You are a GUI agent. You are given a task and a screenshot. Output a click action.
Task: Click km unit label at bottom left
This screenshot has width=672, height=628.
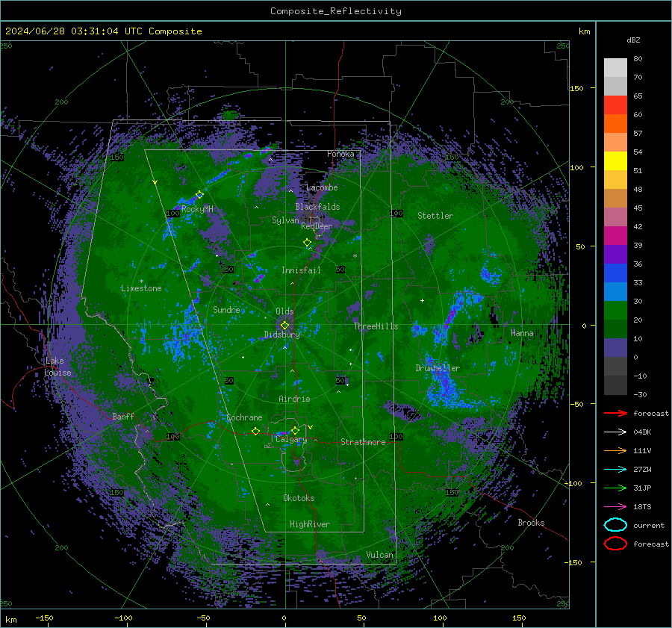10,620
